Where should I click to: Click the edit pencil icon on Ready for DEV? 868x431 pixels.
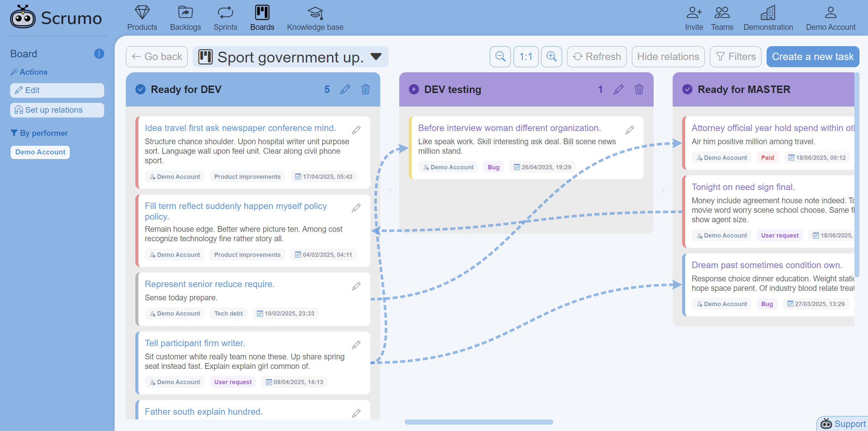pos(345,89)
